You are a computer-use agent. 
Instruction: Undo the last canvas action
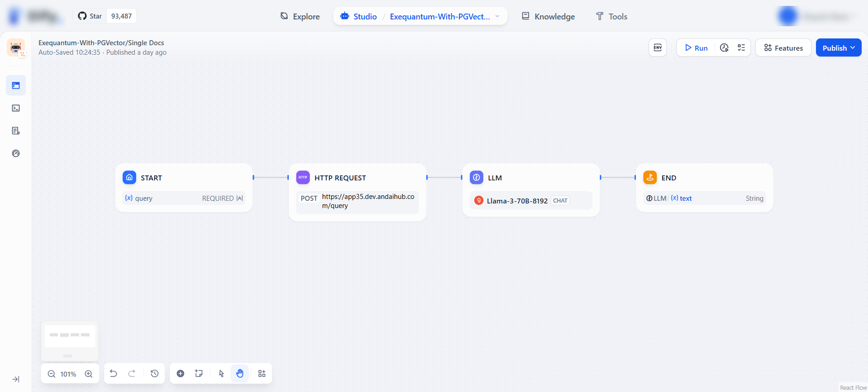[x=114, y=373]
